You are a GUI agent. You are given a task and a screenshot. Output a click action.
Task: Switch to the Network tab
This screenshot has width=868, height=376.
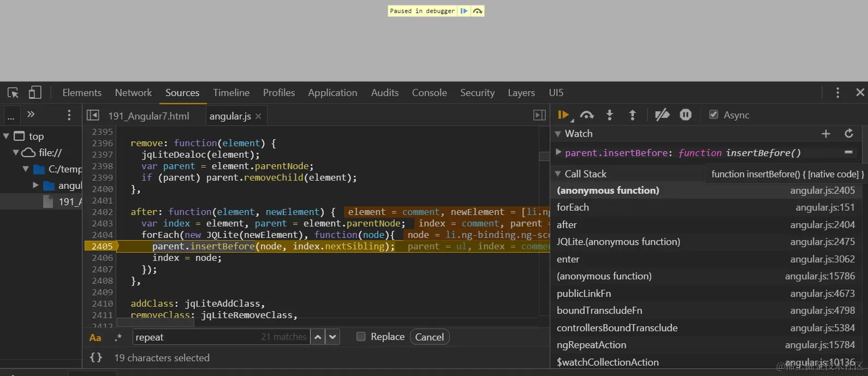133,93
